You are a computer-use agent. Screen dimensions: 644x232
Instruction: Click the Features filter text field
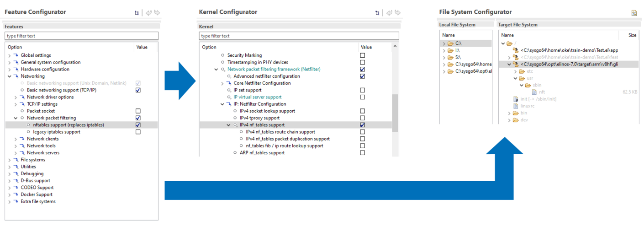click(x=81, y=36)
